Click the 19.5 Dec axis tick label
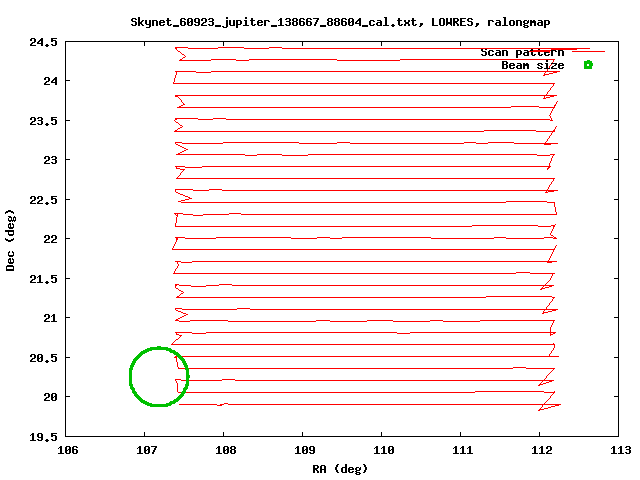 (43, 437)
